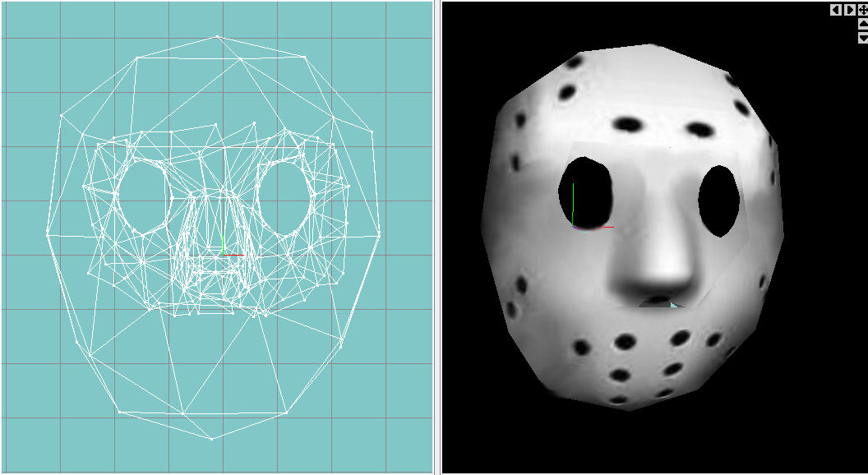Select the green axis line in 3D view

point(572,215)
